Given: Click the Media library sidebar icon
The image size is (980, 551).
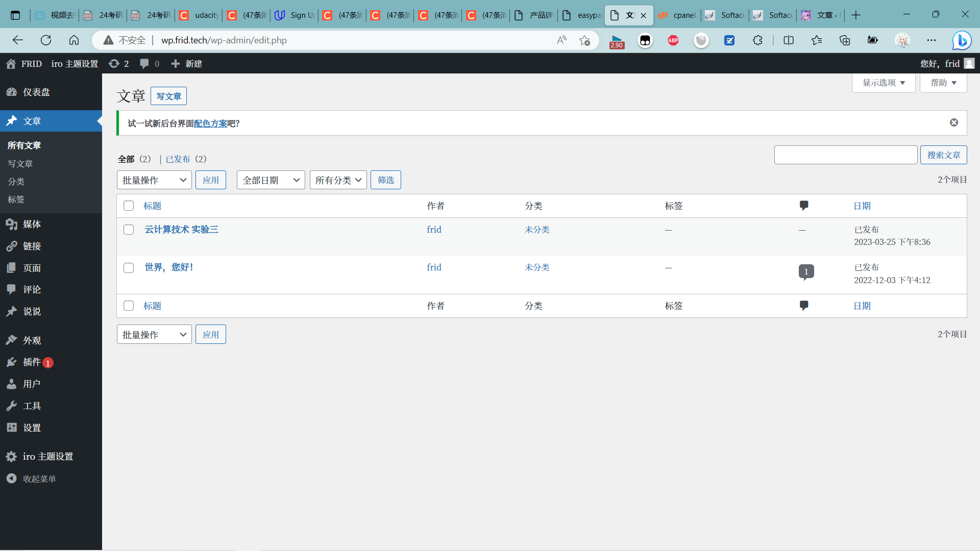Looking at the screenshot, I should pos(11,224).
